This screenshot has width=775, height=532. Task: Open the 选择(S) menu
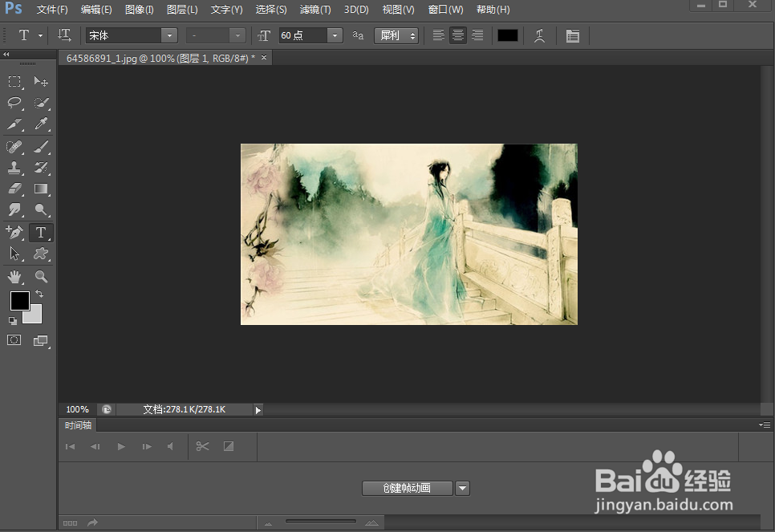coord(271,10)
